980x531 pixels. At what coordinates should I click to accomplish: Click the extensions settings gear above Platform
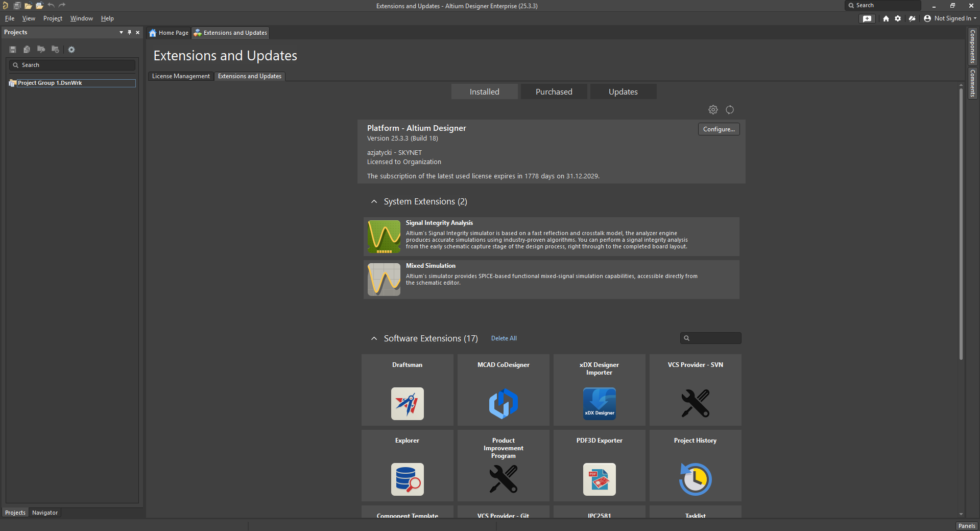coord(713,110)
